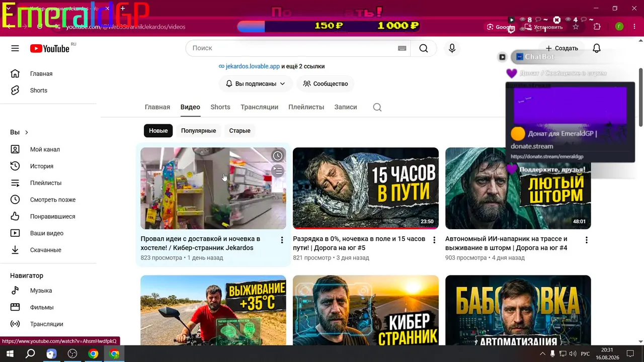The width and height of the screenshot is (644, 362).
Task: Click the "Создать" create button
Action: point(561,48)
